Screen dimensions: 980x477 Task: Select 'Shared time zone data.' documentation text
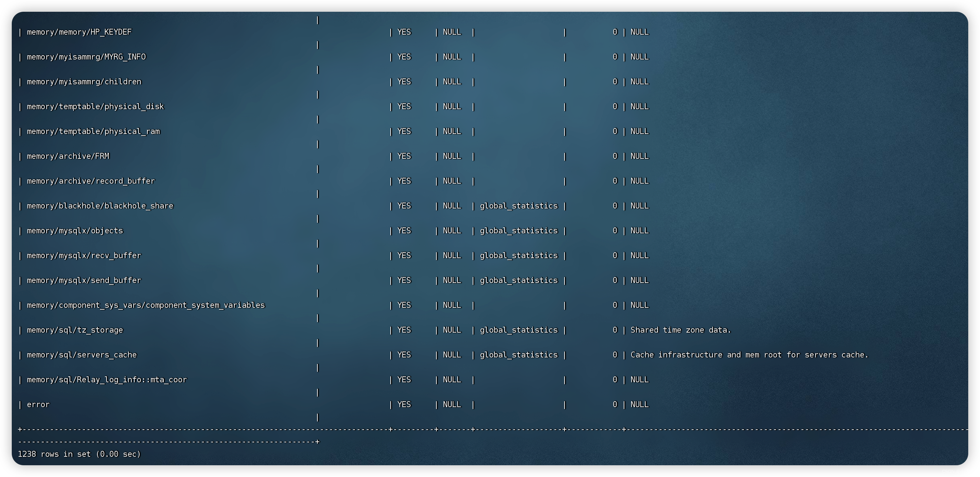click(x=681, y=330)
